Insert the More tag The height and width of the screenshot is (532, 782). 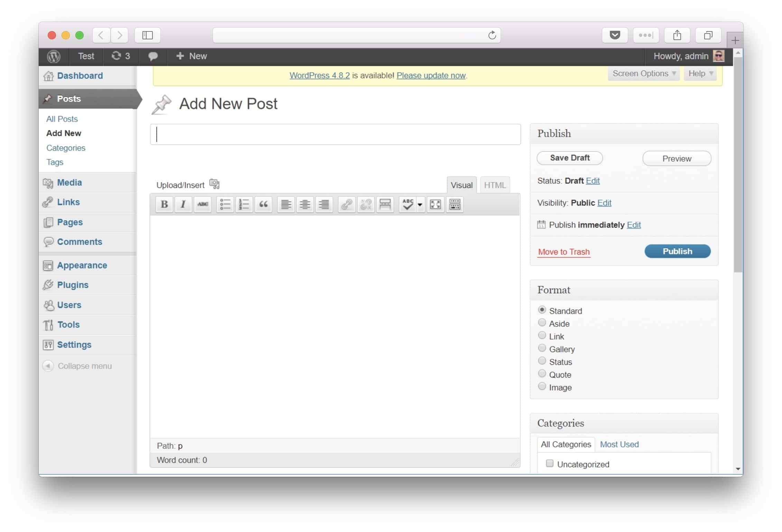[x=385, y=205]
